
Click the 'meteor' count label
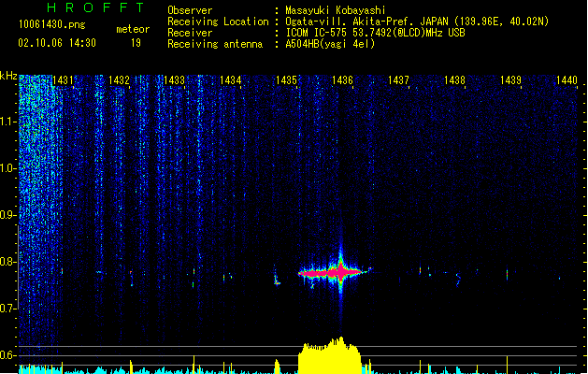[133, 29]
